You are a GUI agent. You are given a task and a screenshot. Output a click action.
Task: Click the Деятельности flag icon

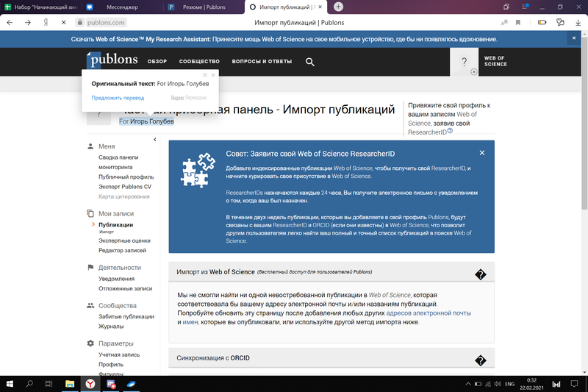tap(90, 268)
